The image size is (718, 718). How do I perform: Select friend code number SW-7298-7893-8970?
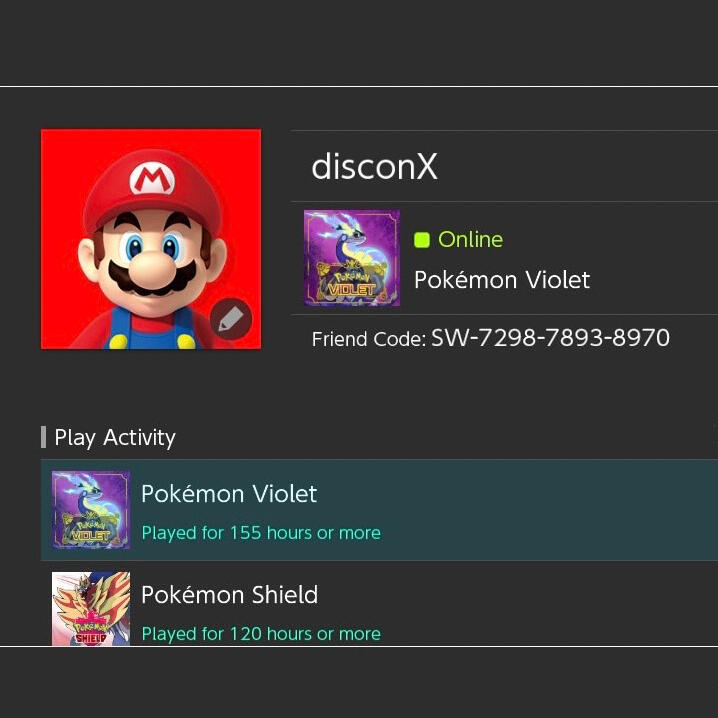click(x=550, y=338)
